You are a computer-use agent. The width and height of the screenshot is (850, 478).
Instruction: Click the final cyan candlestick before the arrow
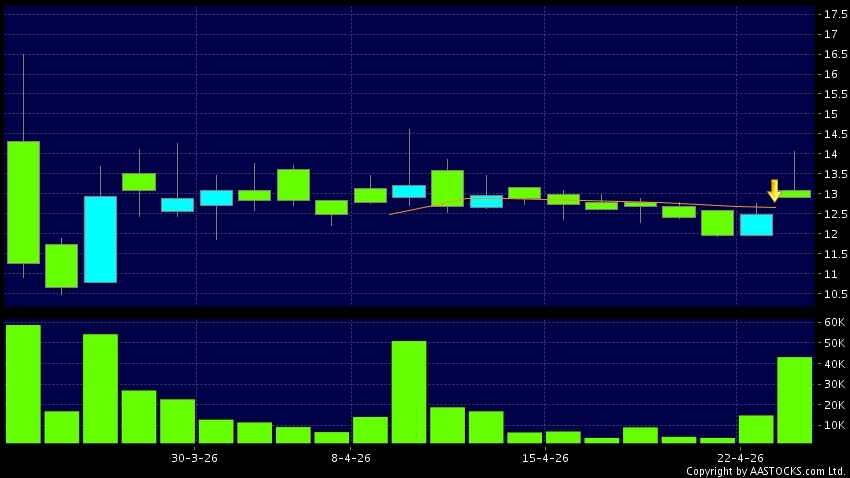[x=756, y=225]
